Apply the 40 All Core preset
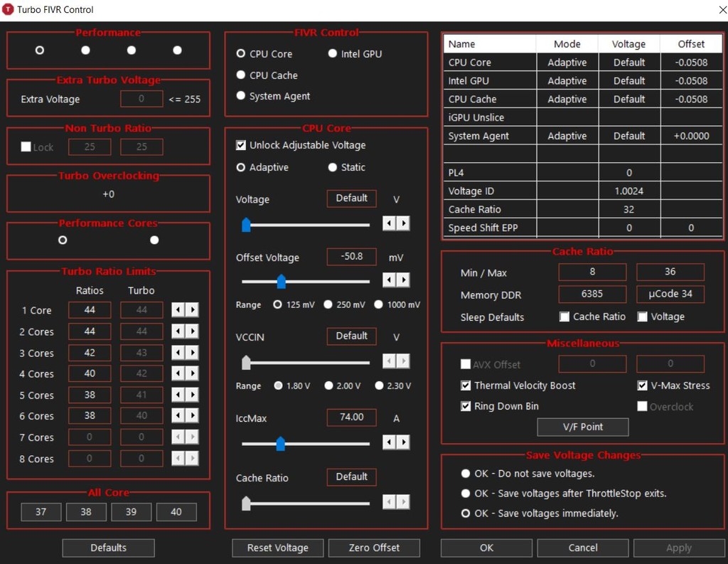Viewport: 728px width, 564px height. coord(176,511)
